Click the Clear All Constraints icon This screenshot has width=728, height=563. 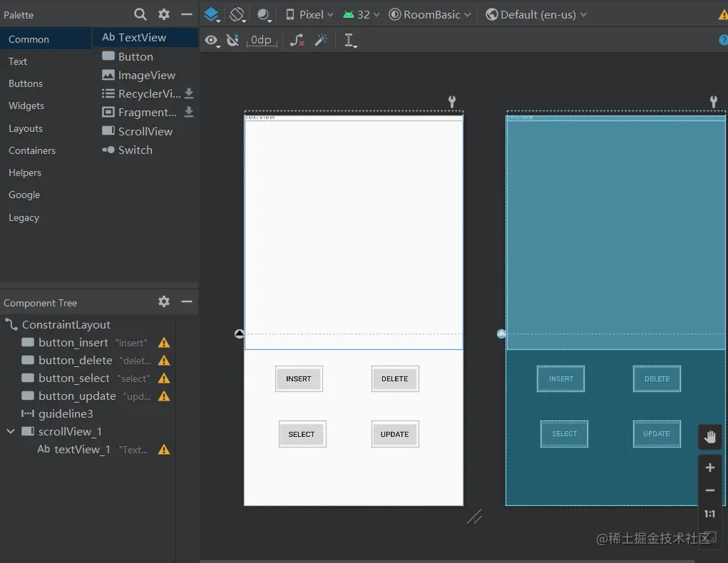point(297,41)
